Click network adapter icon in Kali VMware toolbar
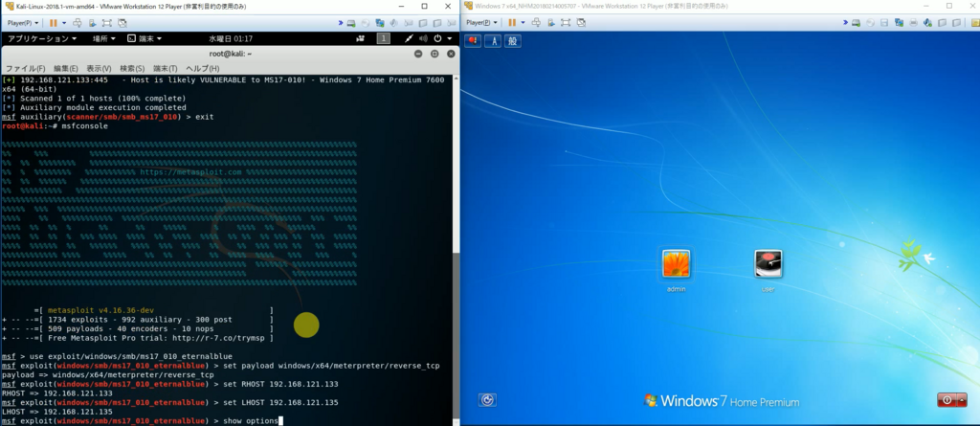This screenshot has height=426, width=980. tap(379, 23)
